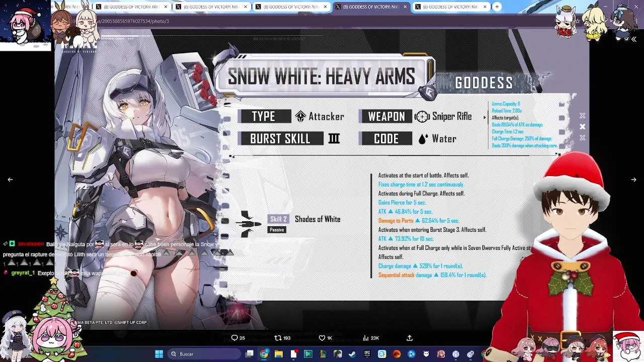Viewport: 644px width, 362px height.
Task: Click the address bar ending in /photo/3
Action: click(322, 21)
